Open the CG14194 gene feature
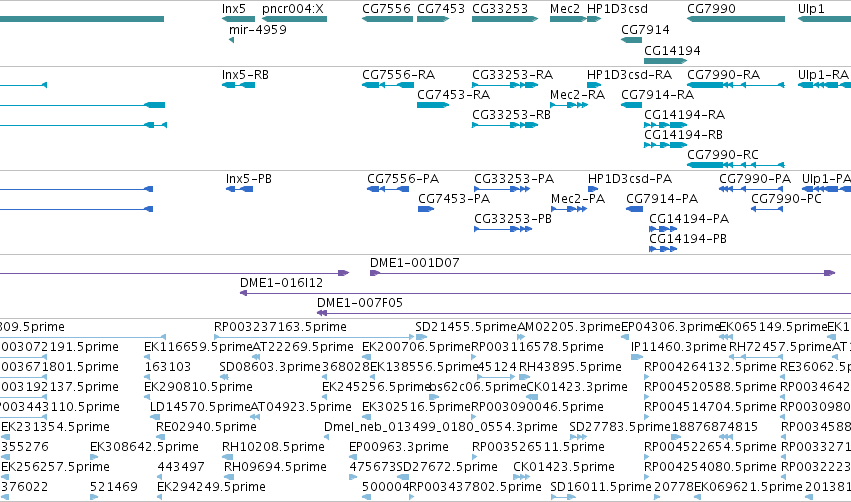 (x=665, y=61)
